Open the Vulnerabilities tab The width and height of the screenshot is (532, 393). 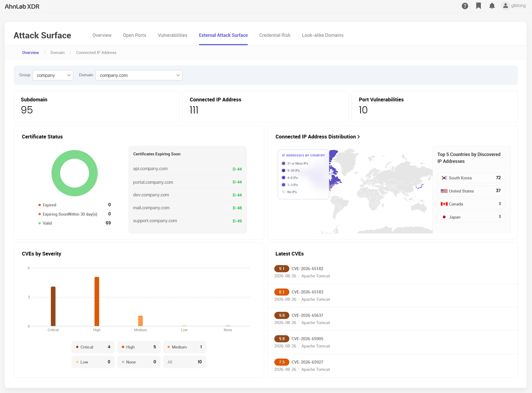pos(172,35)
